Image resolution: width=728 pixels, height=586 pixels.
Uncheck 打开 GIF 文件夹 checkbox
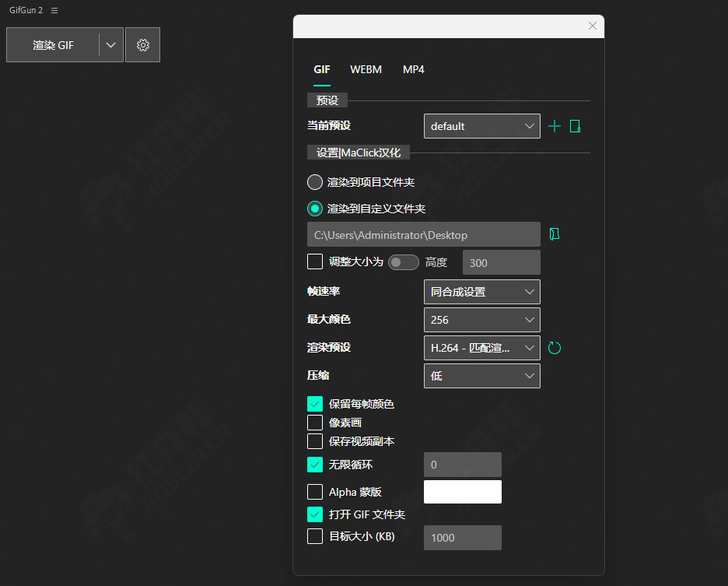(315, 514)
